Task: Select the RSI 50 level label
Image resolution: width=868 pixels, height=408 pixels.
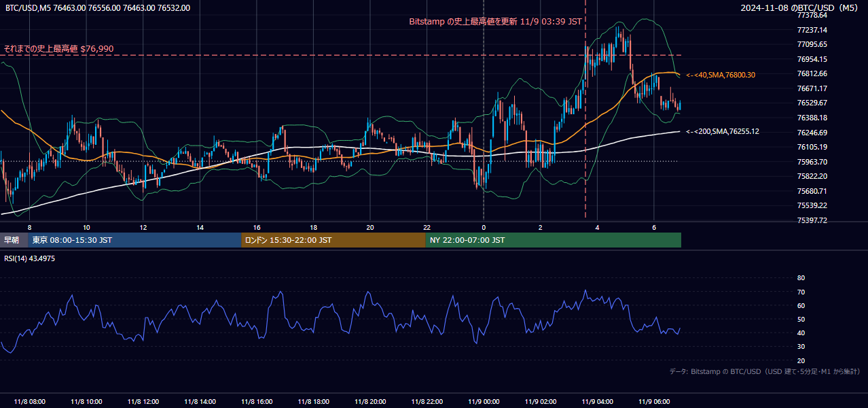Action: (x=801, y=319)
